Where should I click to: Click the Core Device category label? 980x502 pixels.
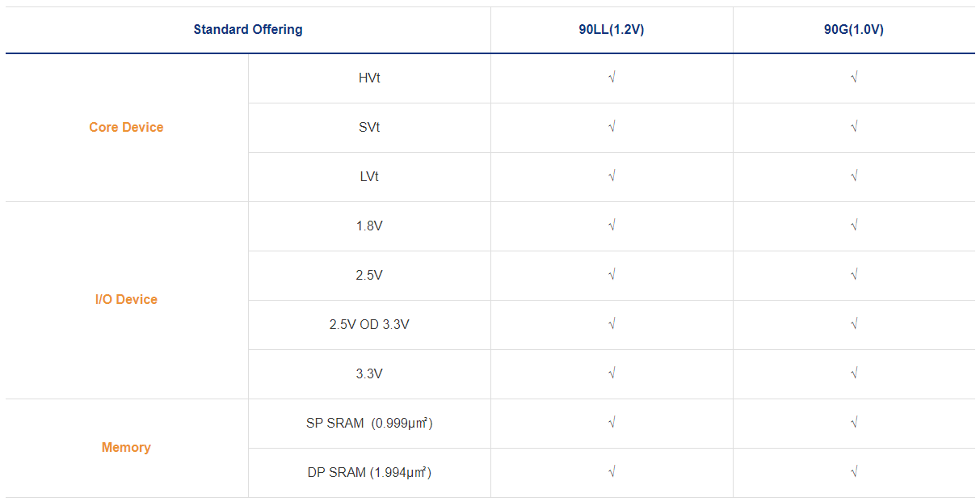click(x=126, y=128)
